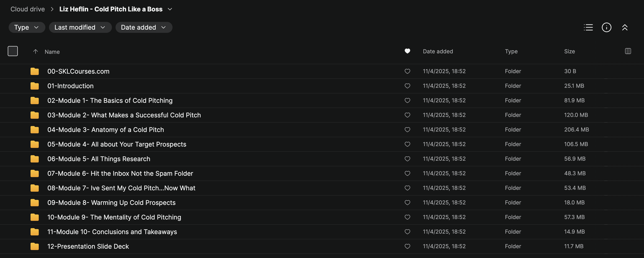This screenshot has width=644, height=258.
Task: Open the Date added filter dropdown
Action: click(x=144, y=27)
